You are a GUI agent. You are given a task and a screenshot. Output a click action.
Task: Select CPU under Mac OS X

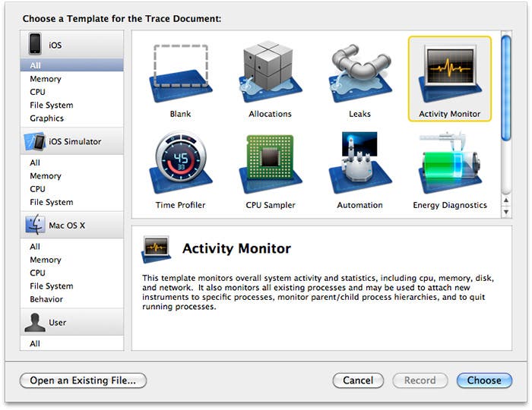(x=71, y=273)
